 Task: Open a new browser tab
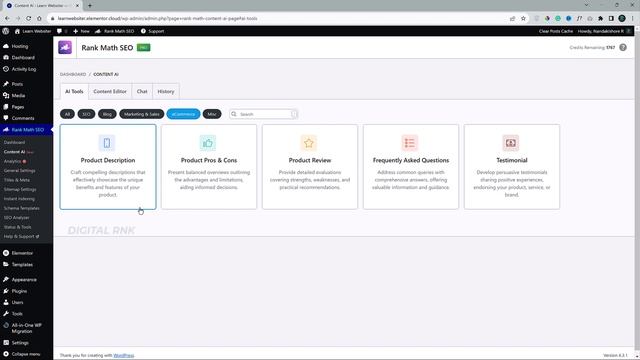click(90, 6)
